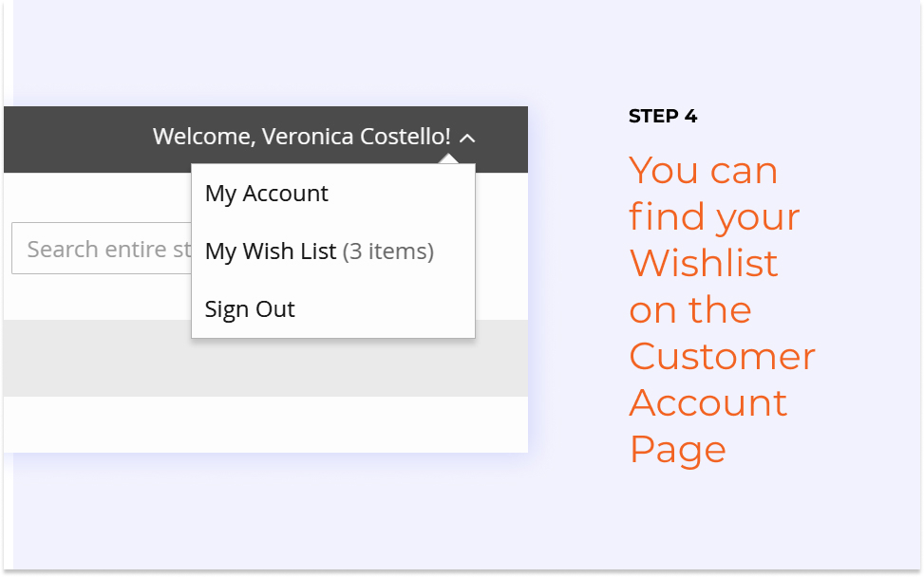Screen dimensions: 924x577
Task: Click 'on the' line of the heading
Action: tap(690, 309)
